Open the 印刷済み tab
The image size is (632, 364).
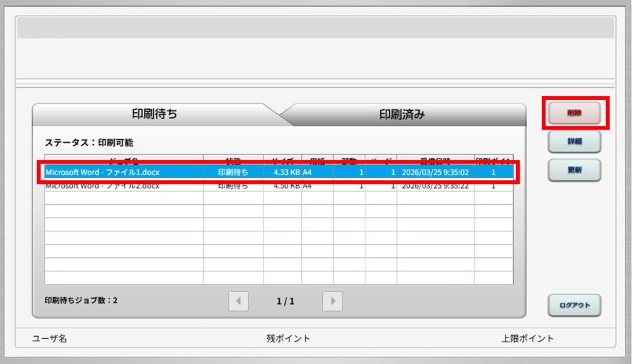click(x=402, y=114)
